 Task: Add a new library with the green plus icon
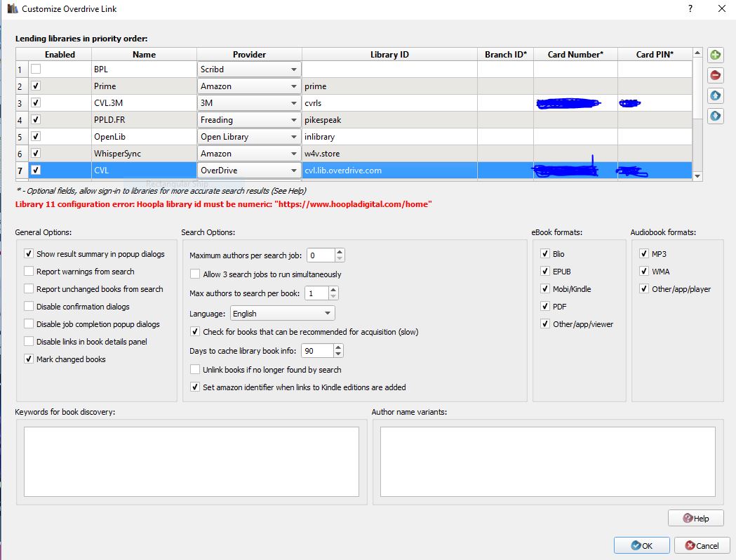(x=716, y=55)
